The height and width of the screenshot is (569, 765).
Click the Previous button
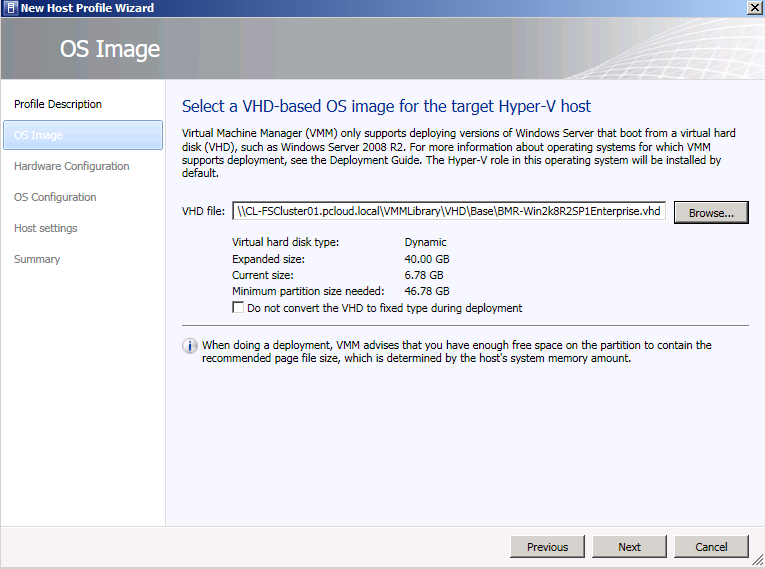pyautogui.click(x=547, y=547)
